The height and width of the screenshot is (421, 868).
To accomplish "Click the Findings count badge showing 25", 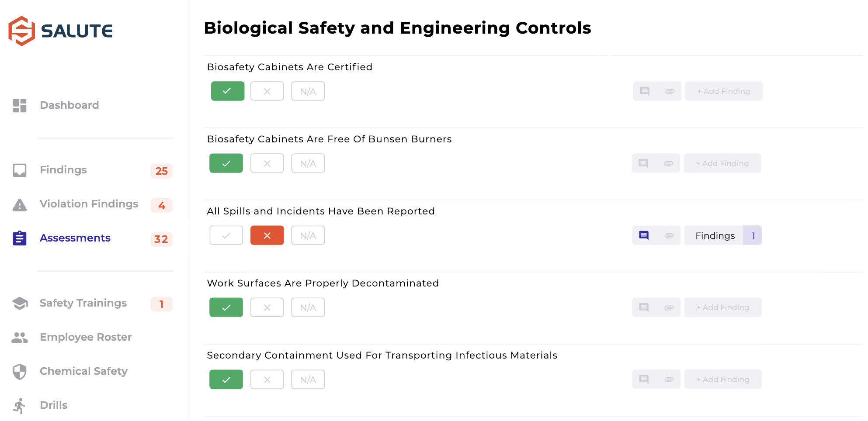I will [x=161, y=171].
